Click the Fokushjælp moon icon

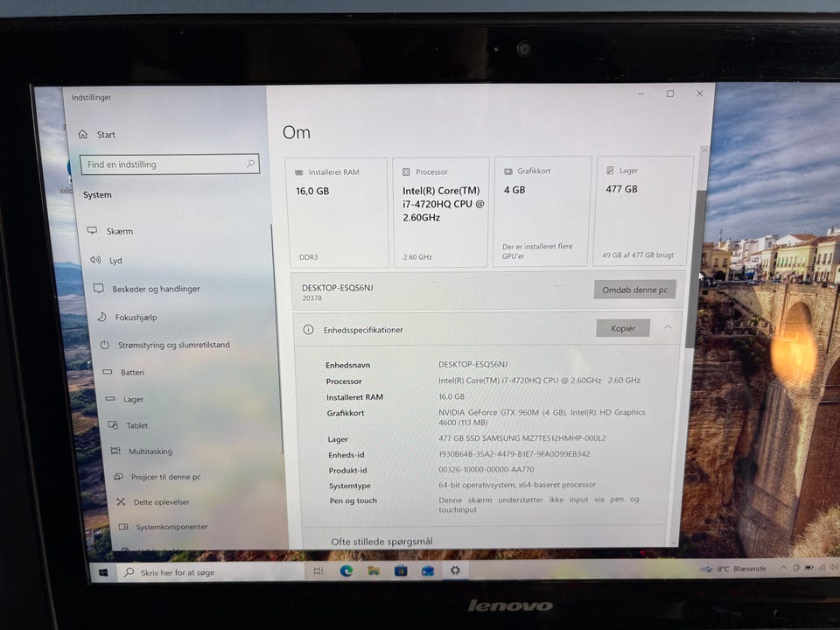click(101, 317)
